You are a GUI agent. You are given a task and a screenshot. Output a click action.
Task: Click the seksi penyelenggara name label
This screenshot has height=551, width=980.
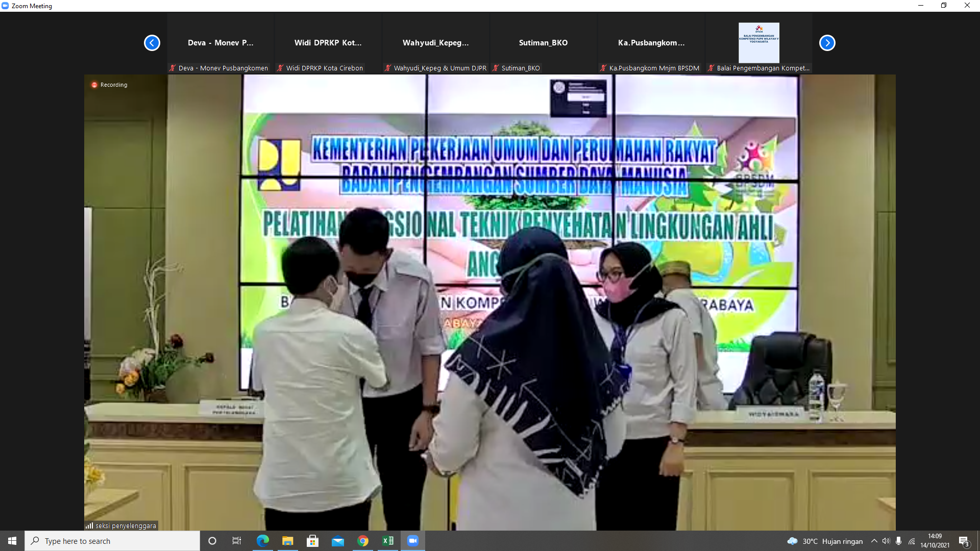pyautogui.click(x=126, y=525)
